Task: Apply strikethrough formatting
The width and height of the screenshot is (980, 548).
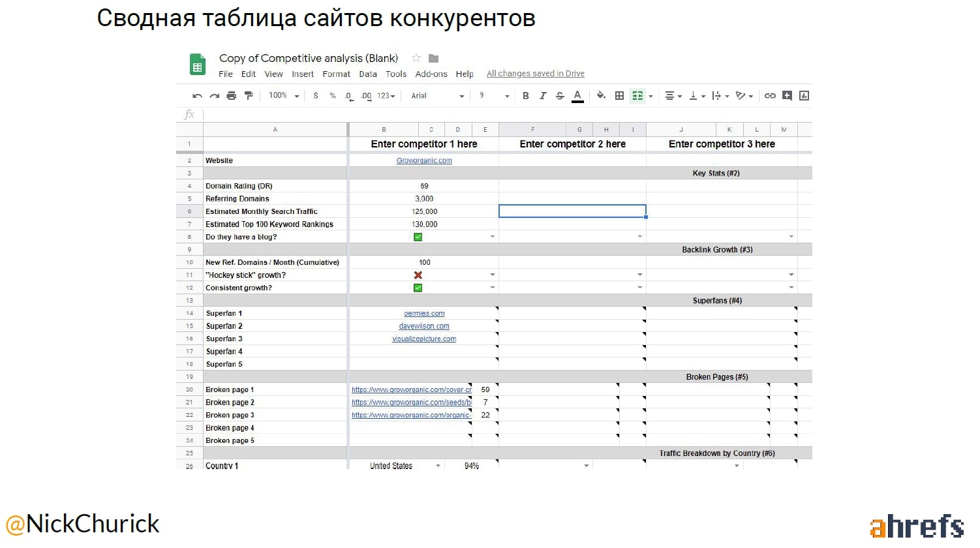Action: [560, 96]
